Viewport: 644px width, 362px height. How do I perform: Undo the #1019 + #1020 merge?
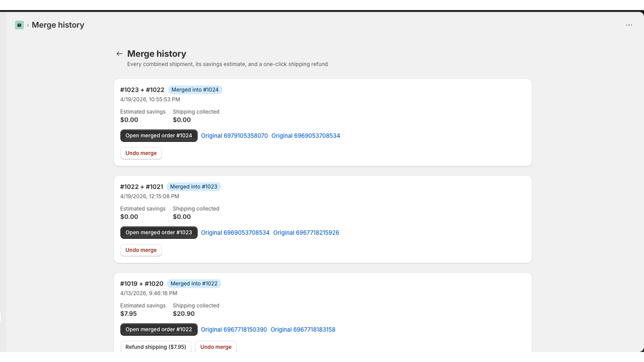tap(216, 347)
